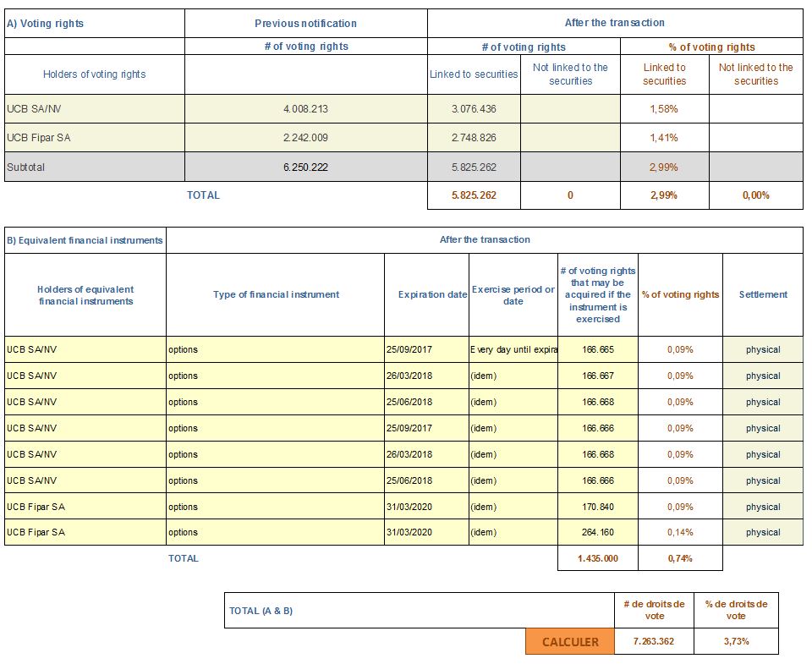Select the 'A) Voting rights' header cell
The height and width of the screenshot is (664, 812).
pos(95,24)
